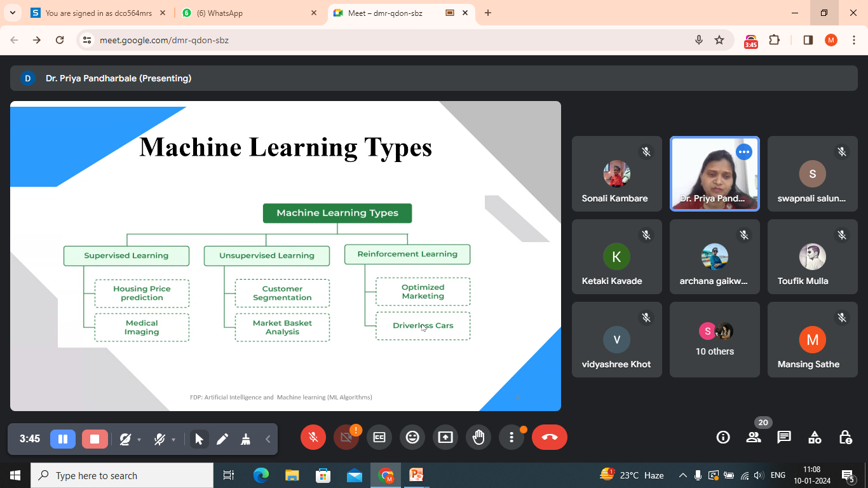
Task: Toggle closed captions
Action: pyautogui.click(x=379, y=437)
